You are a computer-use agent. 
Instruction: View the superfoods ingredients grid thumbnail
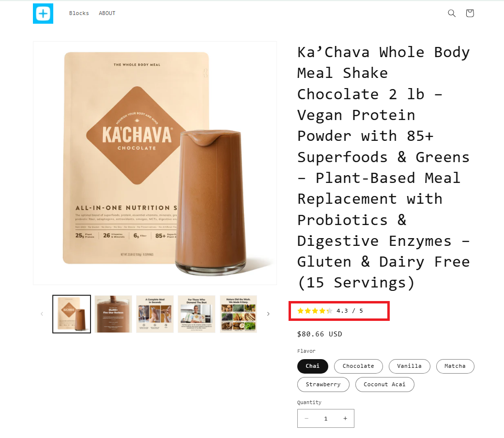[x=238, y=314]
